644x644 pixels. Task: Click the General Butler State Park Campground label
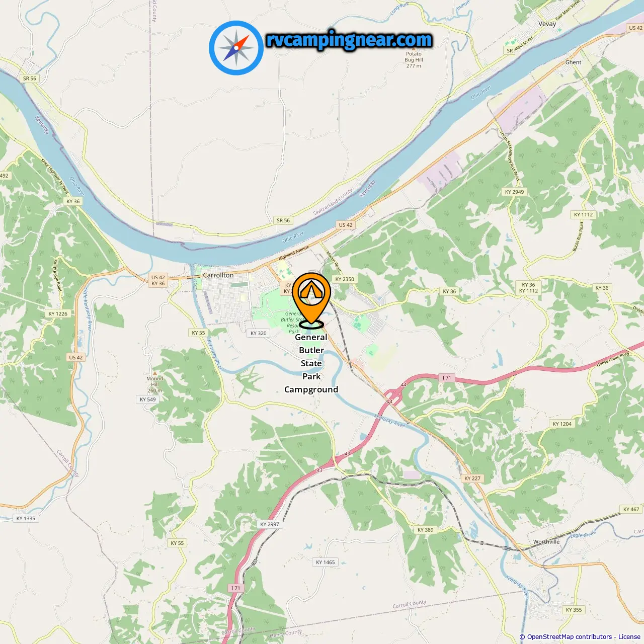coord(311,363)
